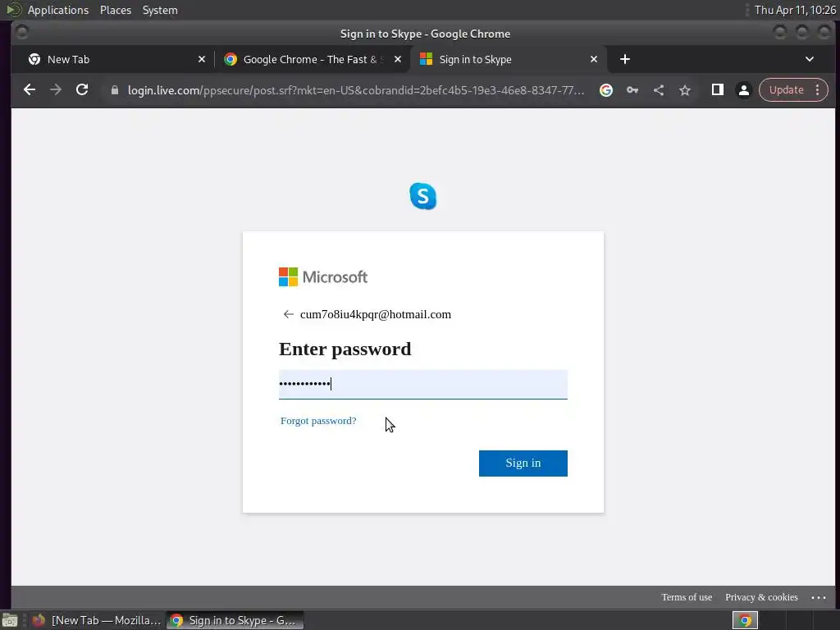The width and height of the screenshot is (840, 630).
Task: Open a new tab with plus
Action: tap(624, 59)
